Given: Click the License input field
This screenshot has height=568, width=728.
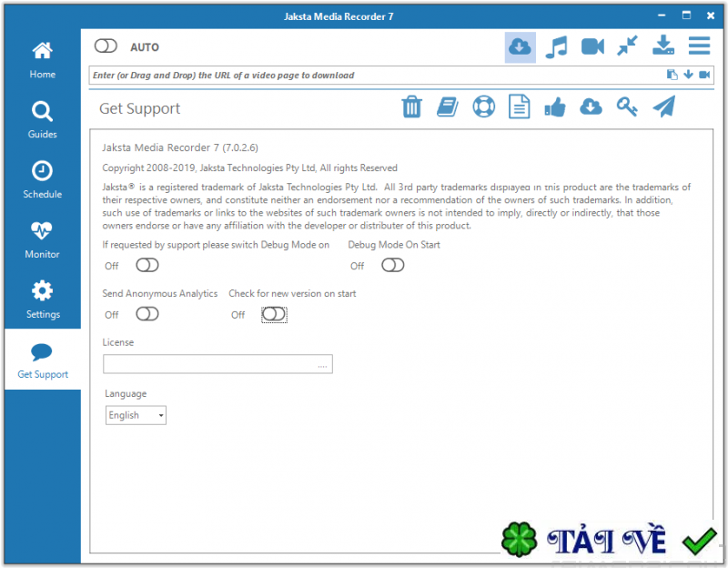Looking at the screenshot, I should (217, 364).
